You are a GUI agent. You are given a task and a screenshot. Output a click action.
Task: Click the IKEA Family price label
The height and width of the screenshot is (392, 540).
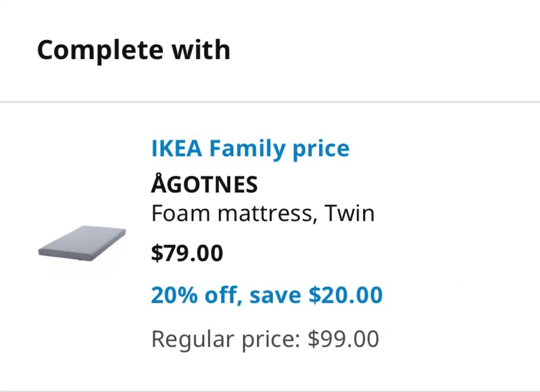[250, 148]
